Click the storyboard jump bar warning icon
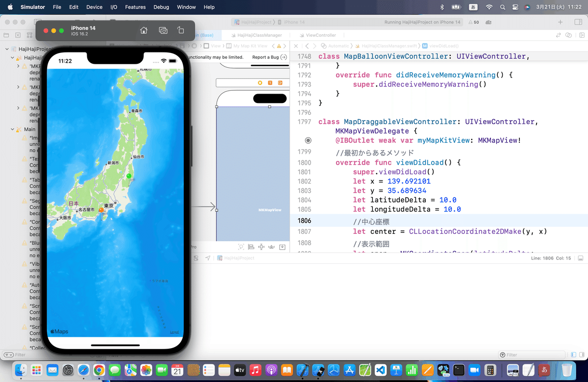 pos(279,46)
